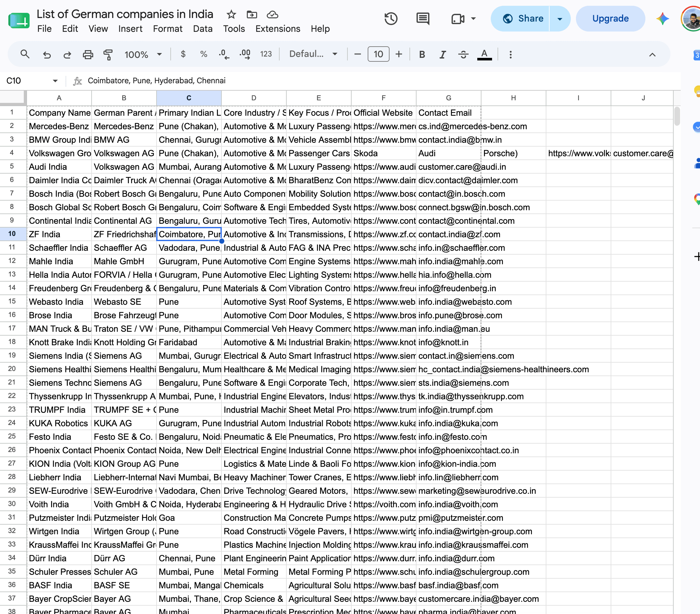700x614 pixels.
Task: Increase the font size
Action: point(399,54)
